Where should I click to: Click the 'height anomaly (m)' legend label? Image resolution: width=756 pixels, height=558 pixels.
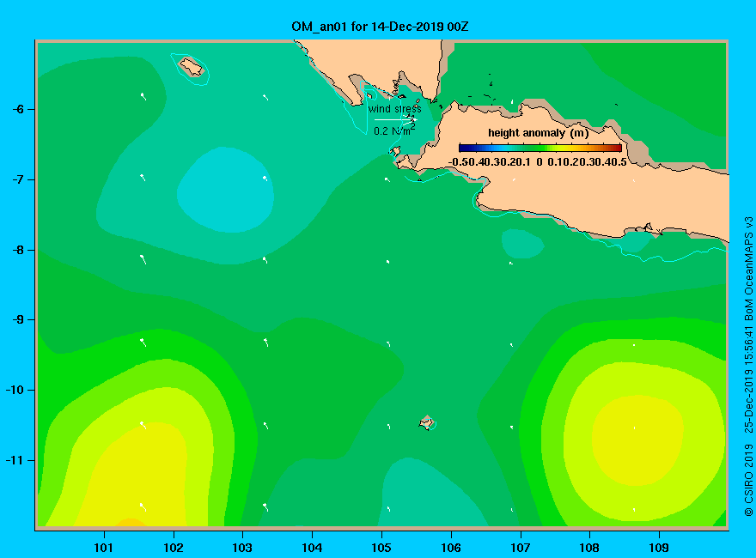tap(538, 133)
